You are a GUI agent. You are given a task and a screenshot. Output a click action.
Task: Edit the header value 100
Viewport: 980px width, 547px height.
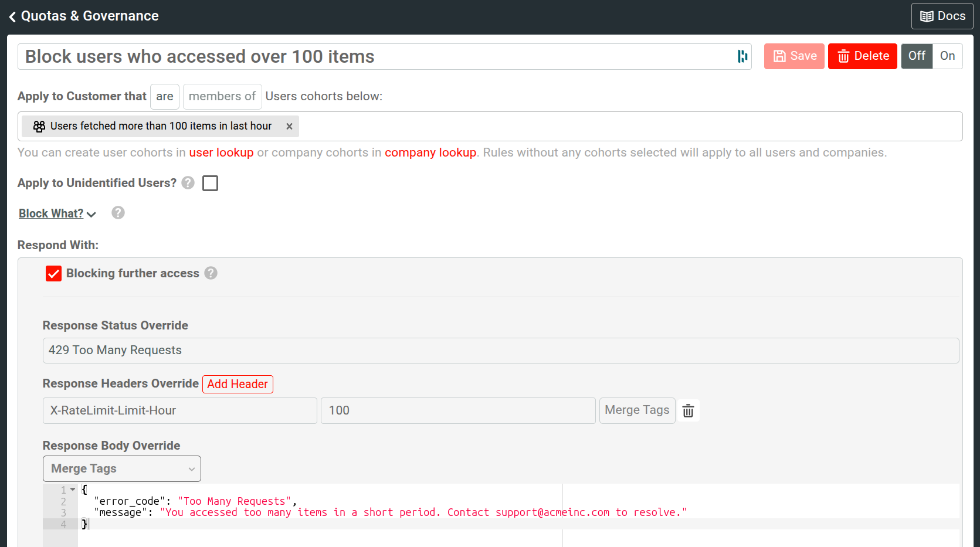point(458,411)
